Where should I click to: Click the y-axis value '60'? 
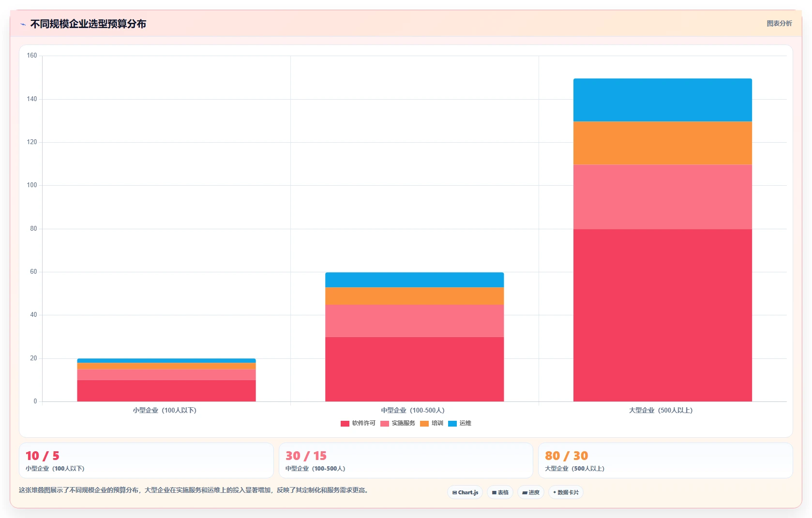point(33,272)
